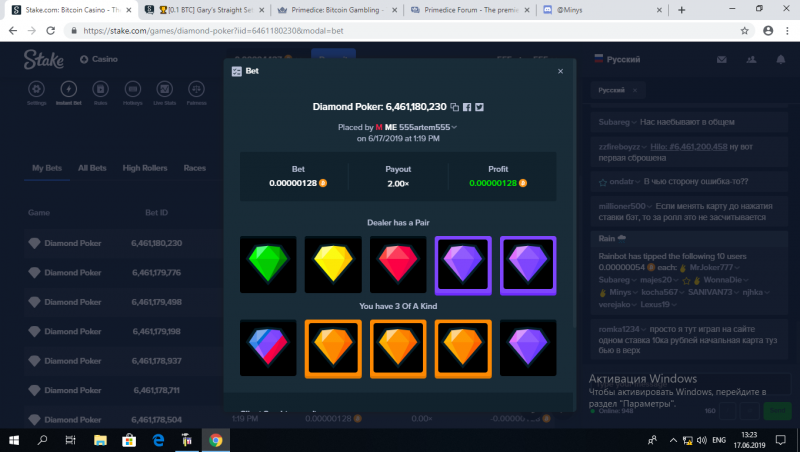This screenshot has height=452, width=800.
Task: Click dealer's green diamond card
Action: pos(268,264)
